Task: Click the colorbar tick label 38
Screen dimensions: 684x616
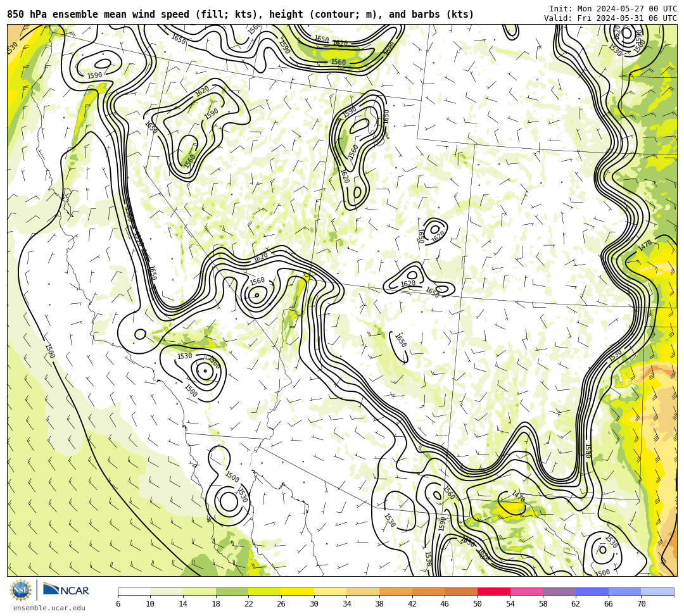Action: coord(379,604)
